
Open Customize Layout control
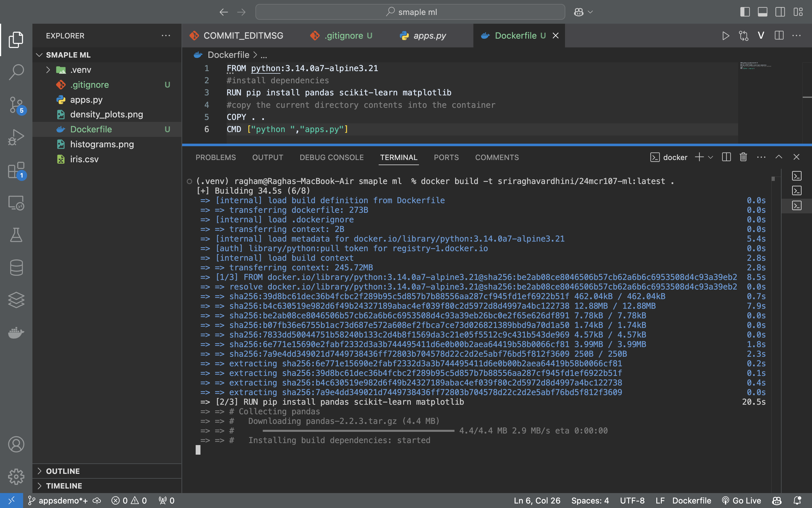point(798,12)
